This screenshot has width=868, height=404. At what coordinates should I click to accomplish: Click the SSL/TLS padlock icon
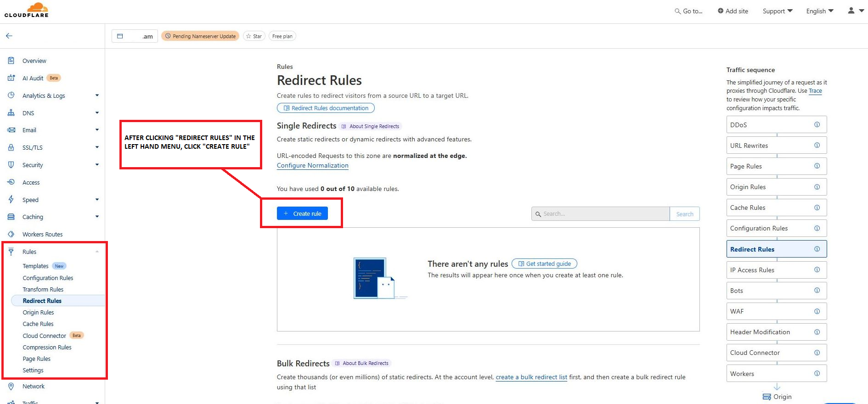point(11,147)
